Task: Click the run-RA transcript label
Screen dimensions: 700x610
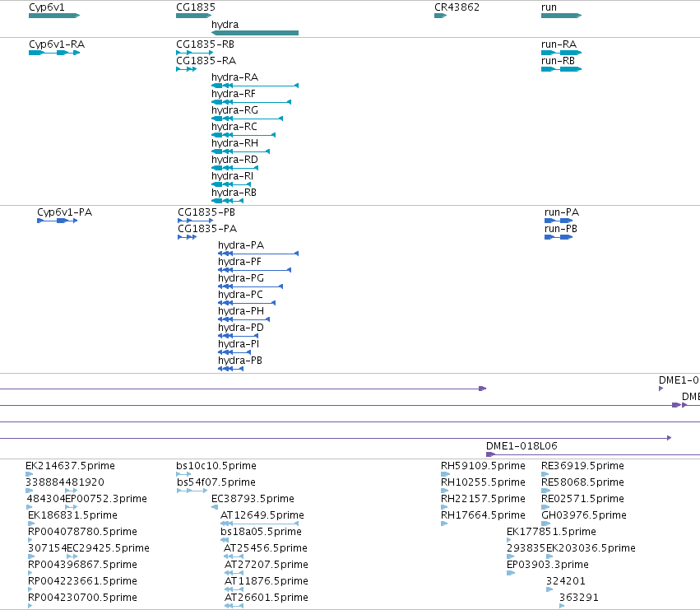Action: click(559, 44)
